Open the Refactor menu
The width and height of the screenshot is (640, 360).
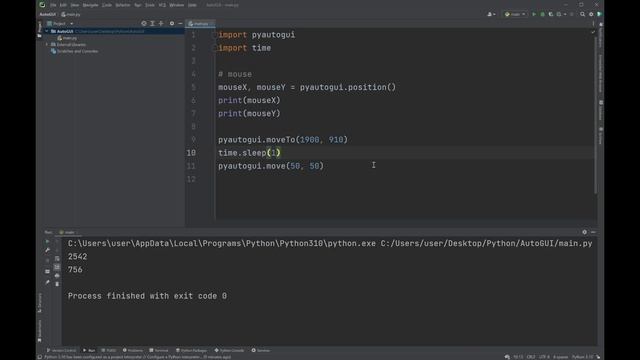point(123,5)
